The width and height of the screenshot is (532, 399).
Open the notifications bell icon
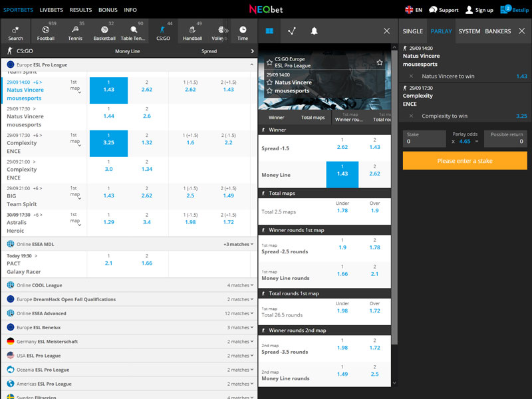coord(314,31)
